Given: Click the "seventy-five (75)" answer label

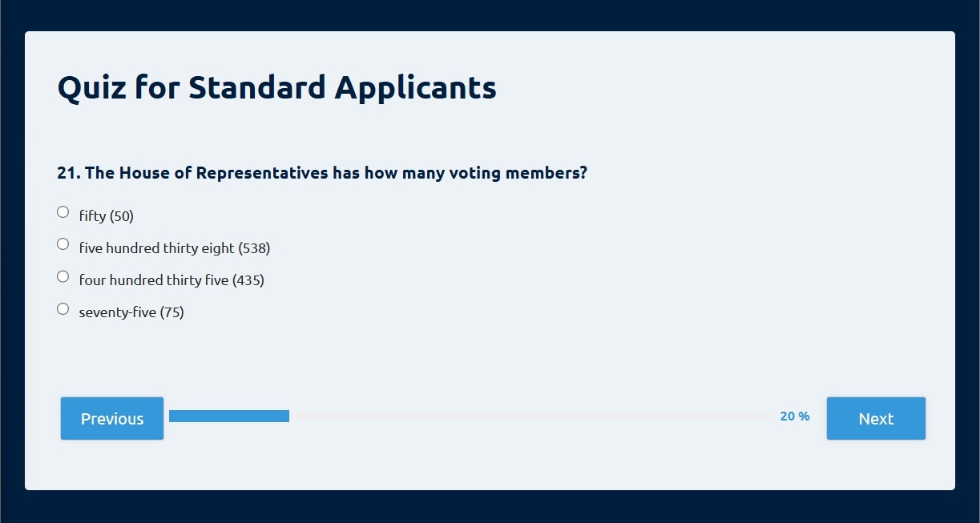Looking at the screenshot, I should click(x=131, y=312).
